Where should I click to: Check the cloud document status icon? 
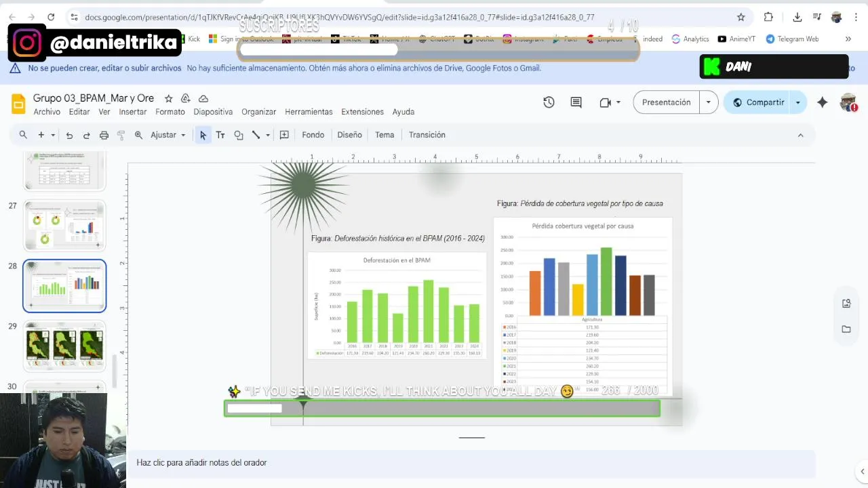click(x=203, y=98)
